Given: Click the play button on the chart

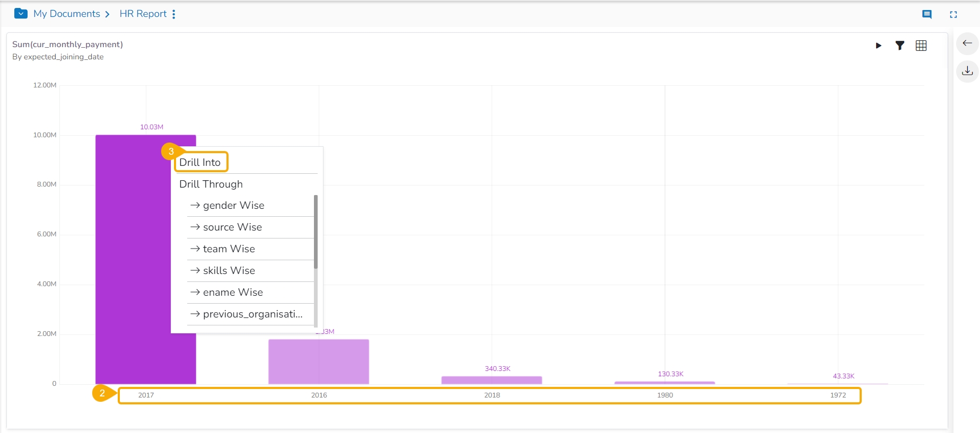Looking at the screenshot, I should (x=879, y=46).
